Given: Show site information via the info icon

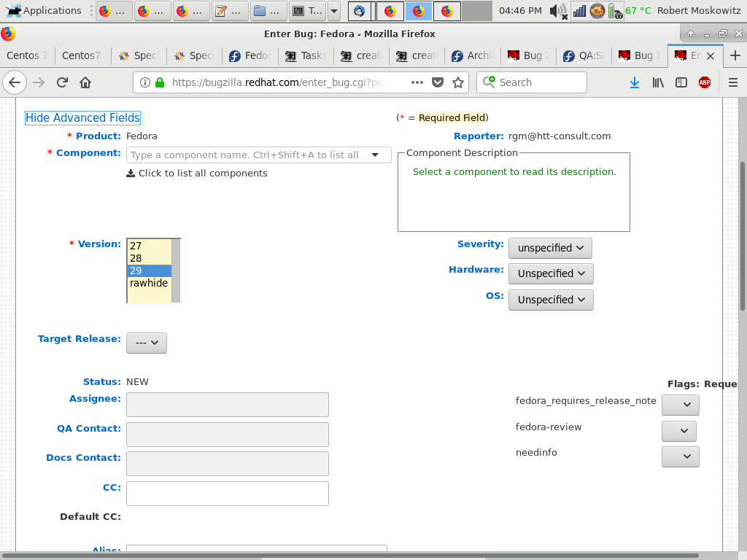Looking at the screenshot, I should [x=145, y=82].
